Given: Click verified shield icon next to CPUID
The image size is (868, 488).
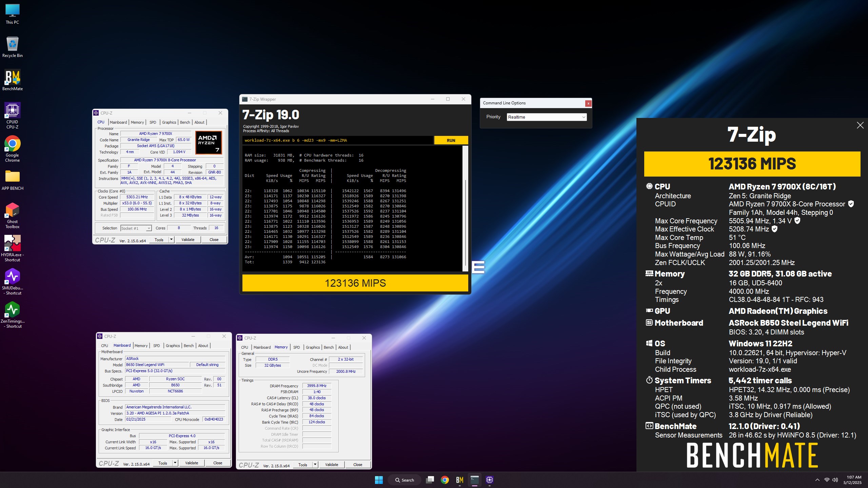Looking at the screenshot, I should [x=851, y=204].
